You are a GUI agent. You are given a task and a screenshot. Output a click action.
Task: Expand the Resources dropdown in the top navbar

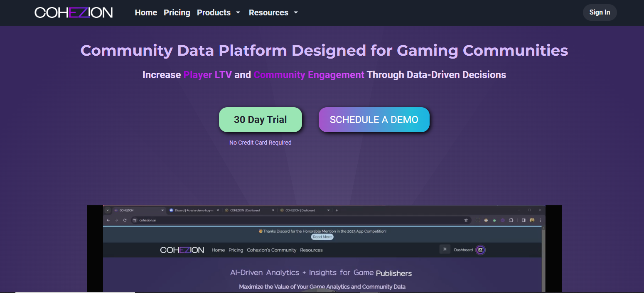click(x=273, y=12)
